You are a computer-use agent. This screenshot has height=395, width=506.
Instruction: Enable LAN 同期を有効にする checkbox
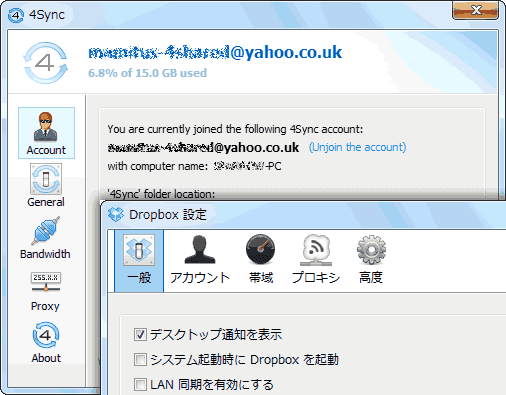click(x=140, y=384)
